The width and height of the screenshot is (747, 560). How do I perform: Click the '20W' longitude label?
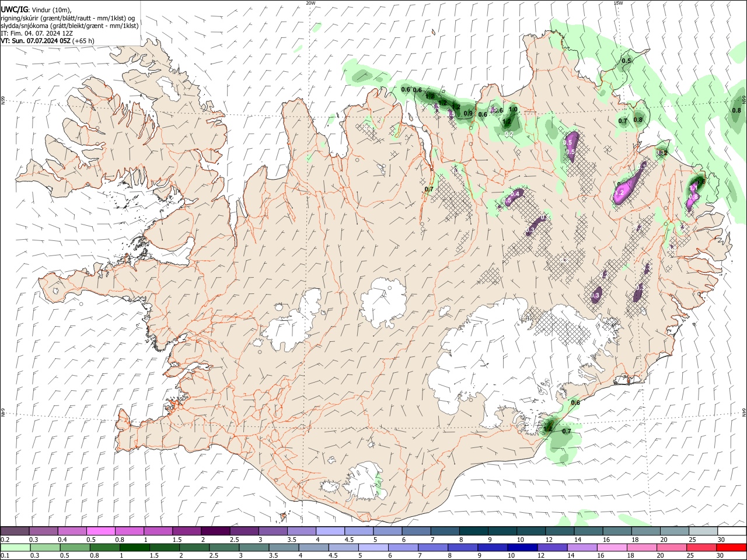coord(310,3)
